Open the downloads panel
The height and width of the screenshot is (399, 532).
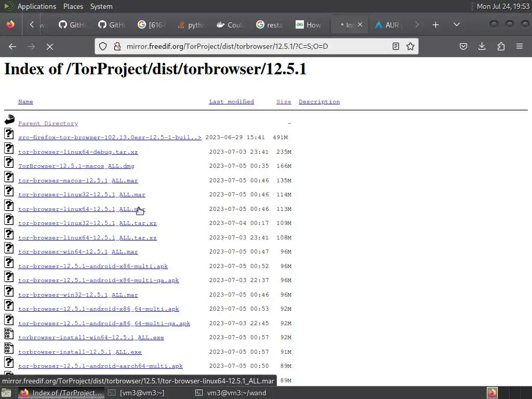point(482,46)
